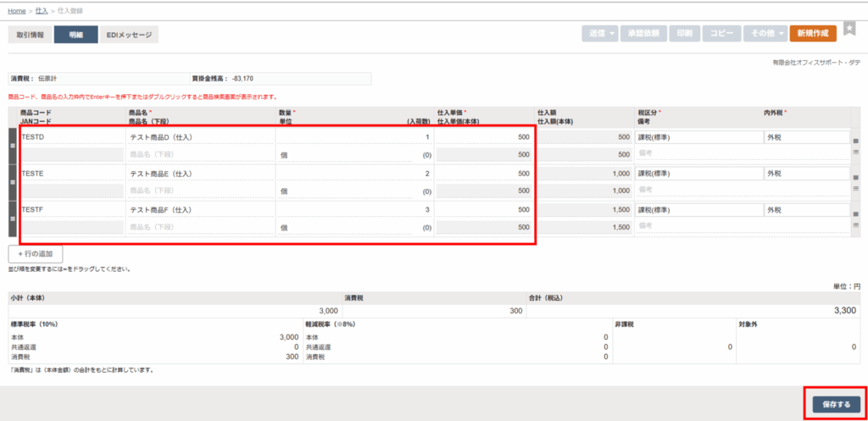Switch to the EDIメッセージ tab
This screenshot has width=868, height=421.
pyautogui.click(x=129, y=35)
